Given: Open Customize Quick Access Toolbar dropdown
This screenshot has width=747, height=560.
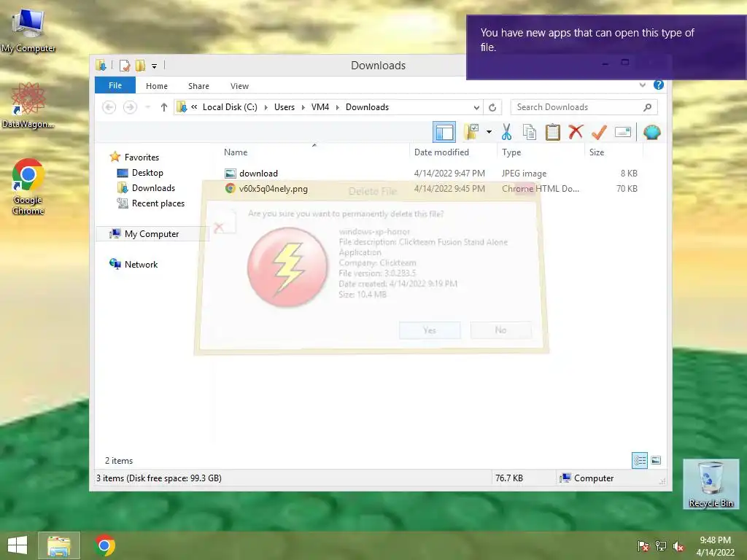Looking at the screenshot, I should click(154, 66).
